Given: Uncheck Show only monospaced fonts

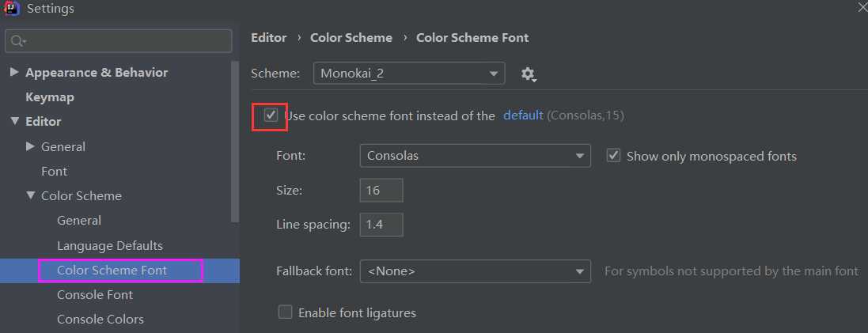Looking at the screenshot, I should click(x=613, y=156).
